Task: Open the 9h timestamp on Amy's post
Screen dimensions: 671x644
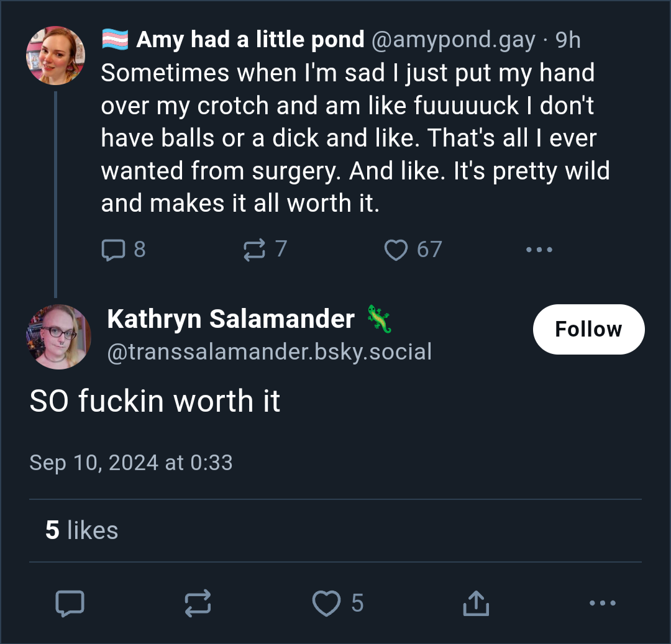Action: [568, 40]
